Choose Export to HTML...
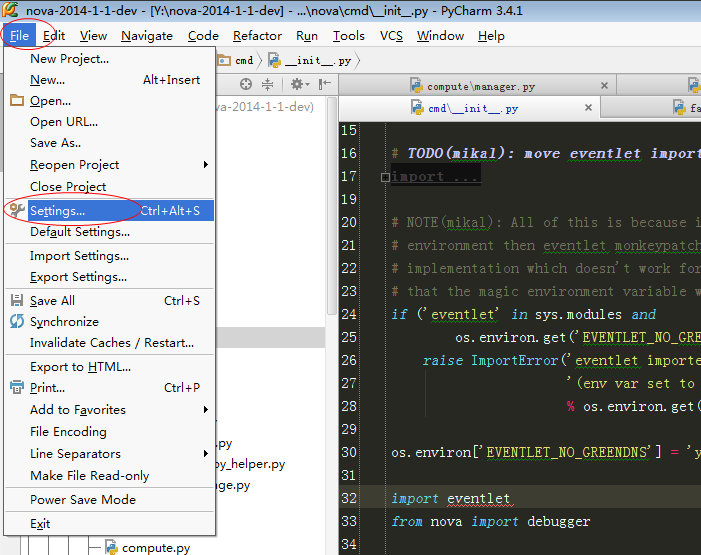Image resolution: width=701 pixels, height=555 pixels. pos(110,367)
